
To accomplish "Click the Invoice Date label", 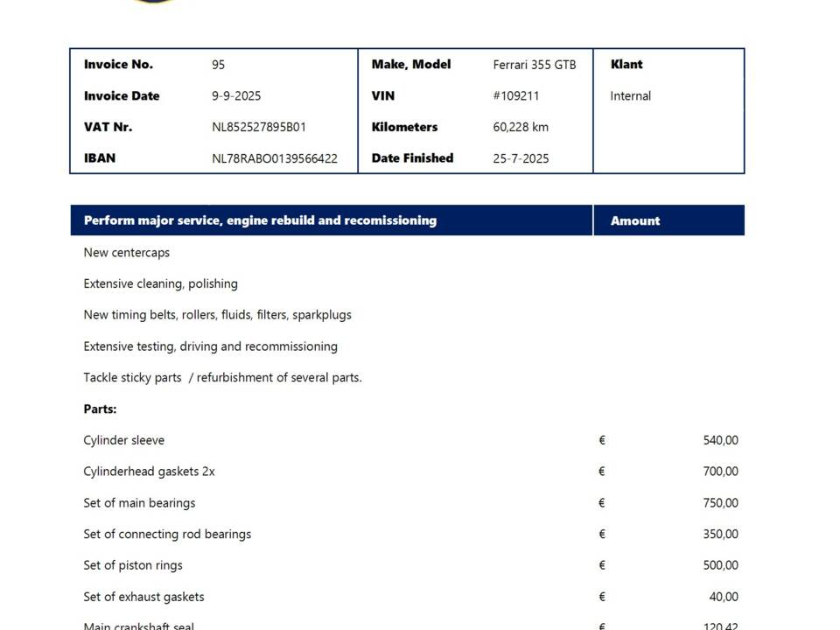I will tap(122, 96).
